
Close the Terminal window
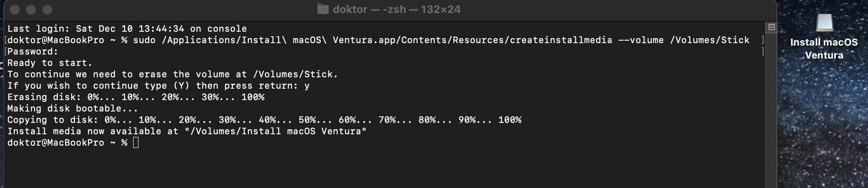tap(15, 10)
